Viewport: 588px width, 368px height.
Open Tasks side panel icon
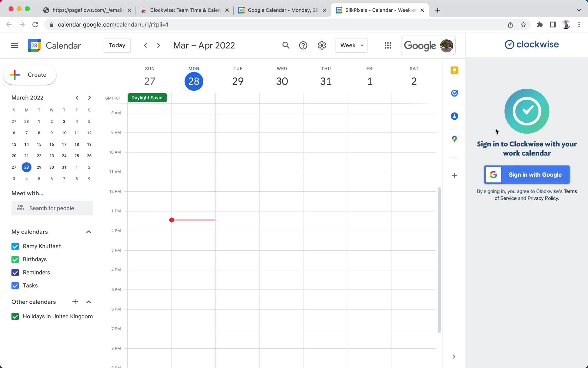pos(454,93)
